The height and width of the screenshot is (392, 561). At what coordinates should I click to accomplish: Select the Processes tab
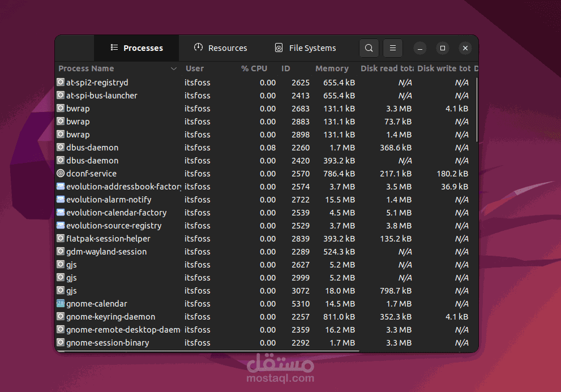point(136,48)
